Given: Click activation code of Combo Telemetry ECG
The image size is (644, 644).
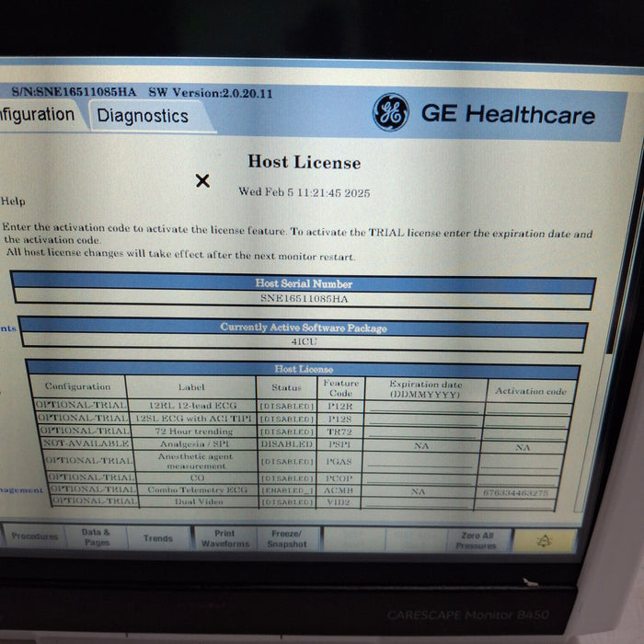Looking at the screenshot, I should [x=516, y=492].
